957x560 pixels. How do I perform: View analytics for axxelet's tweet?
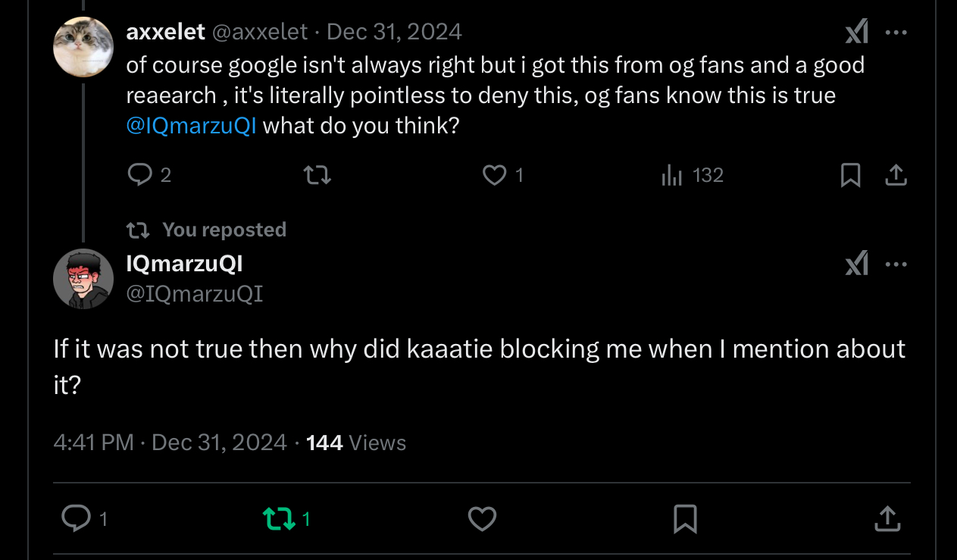[x=672, y=176]
